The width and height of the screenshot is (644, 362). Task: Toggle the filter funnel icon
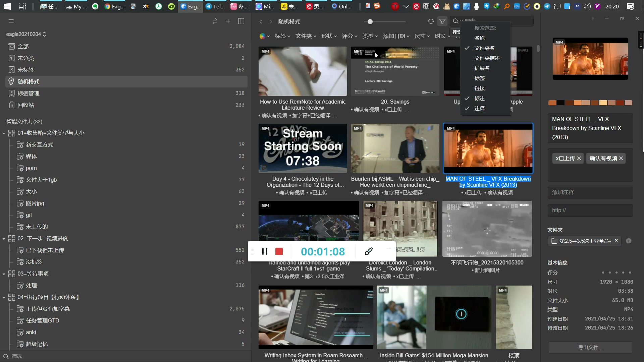(442, 21)
